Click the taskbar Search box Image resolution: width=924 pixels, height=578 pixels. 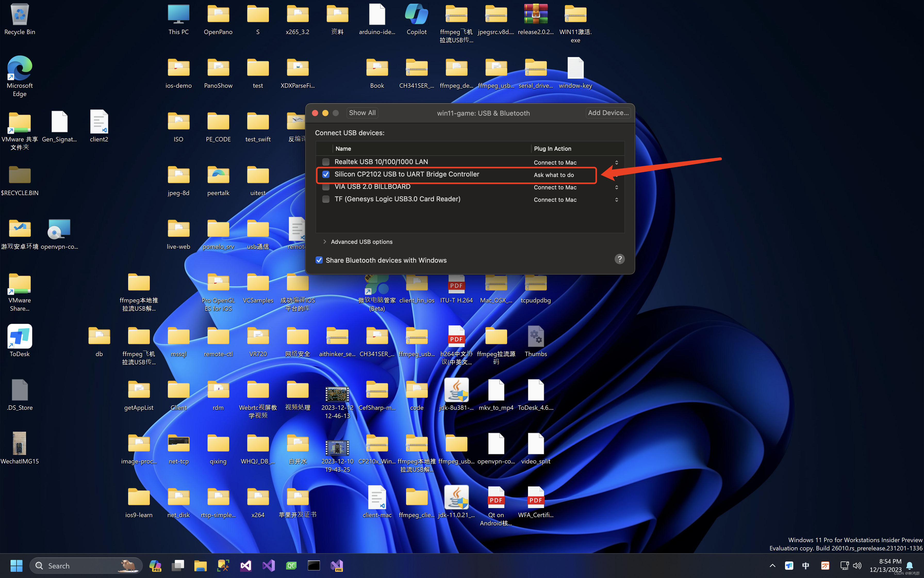86,566
